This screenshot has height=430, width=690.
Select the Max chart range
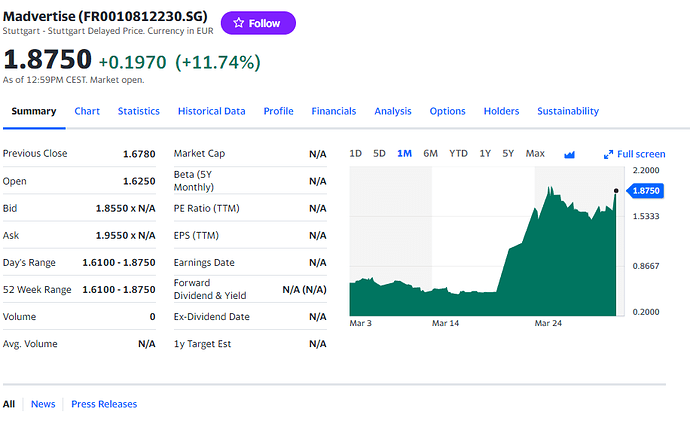pyautogui.click(x=535, y=154)
